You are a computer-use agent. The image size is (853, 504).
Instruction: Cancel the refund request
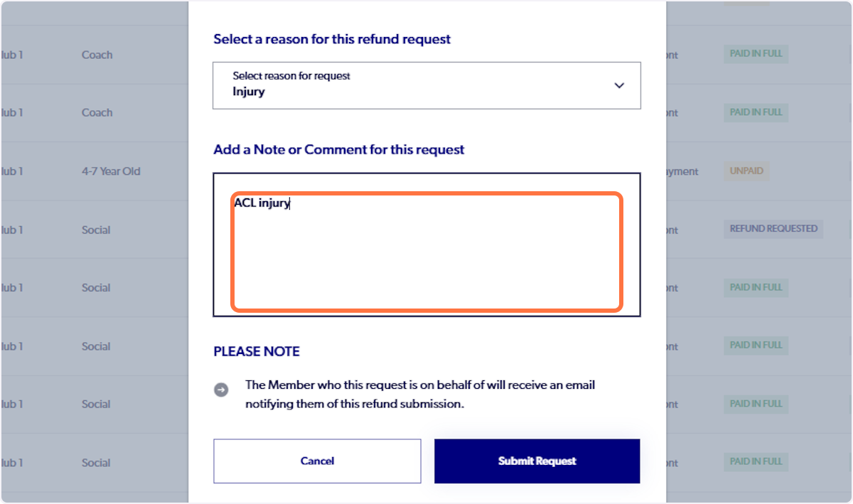click(x=316, y=461)
